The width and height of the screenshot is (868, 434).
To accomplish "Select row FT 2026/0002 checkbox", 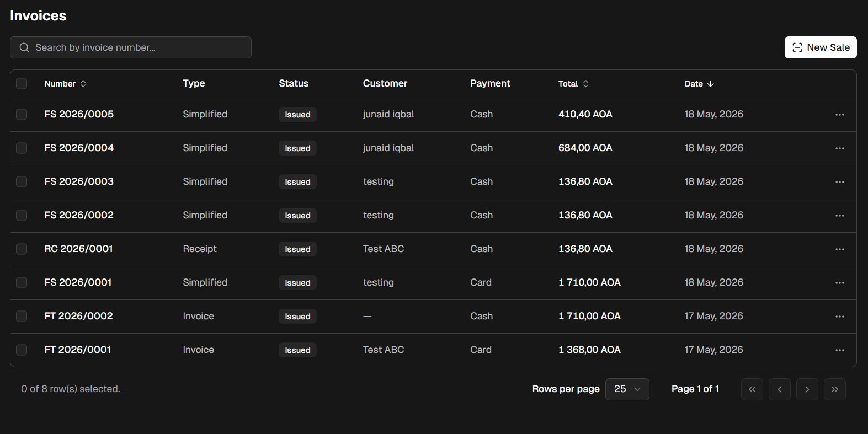I will click(x=22, y=317).
